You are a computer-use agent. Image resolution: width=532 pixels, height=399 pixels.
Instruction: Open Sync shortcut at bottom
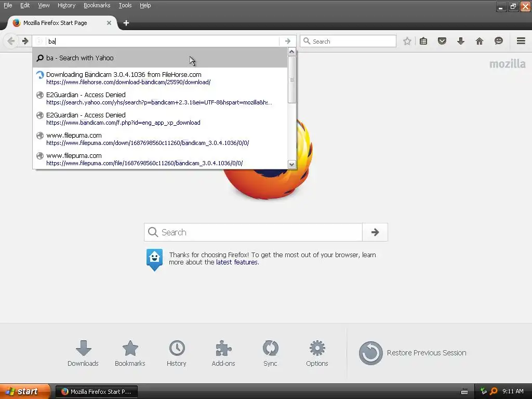[270, 353]
